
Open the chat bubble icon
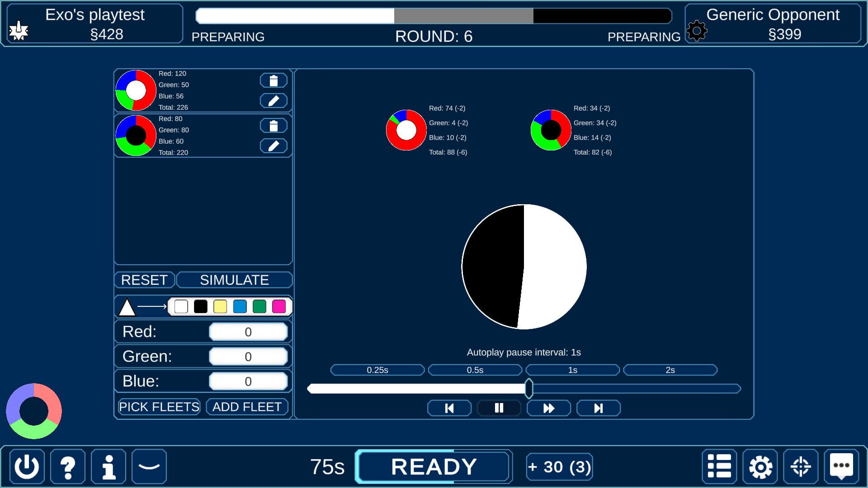(x=841, y=466)
